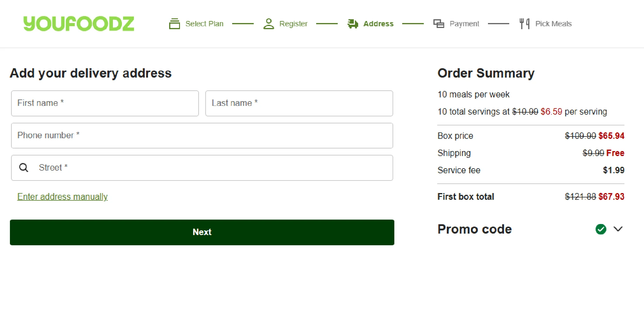644x324 pixels.
Task: Focus the Street address search field
Action: 202,168
